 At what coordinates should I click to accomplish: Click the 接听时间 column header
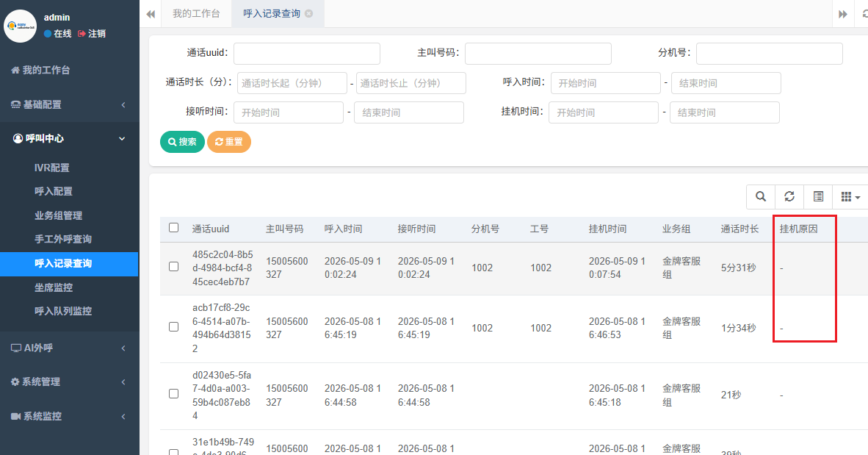(417, 229)
